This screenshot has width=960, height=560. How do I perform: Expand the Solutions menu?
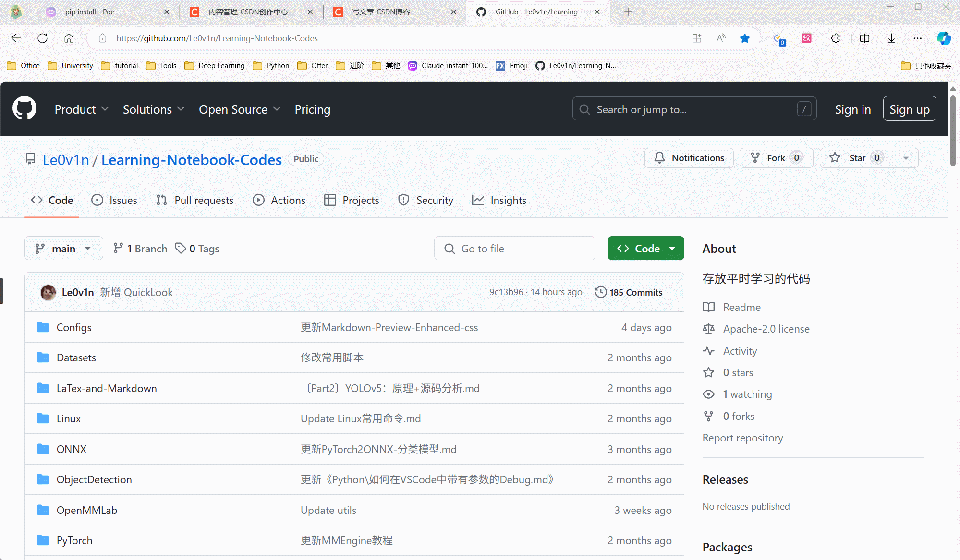click(x=154, y=109)
